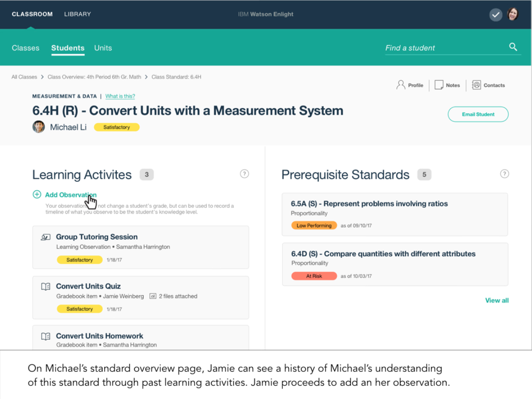
Task: Click the Prerequisite Standards count badge 5
Action: pos(424,175)
